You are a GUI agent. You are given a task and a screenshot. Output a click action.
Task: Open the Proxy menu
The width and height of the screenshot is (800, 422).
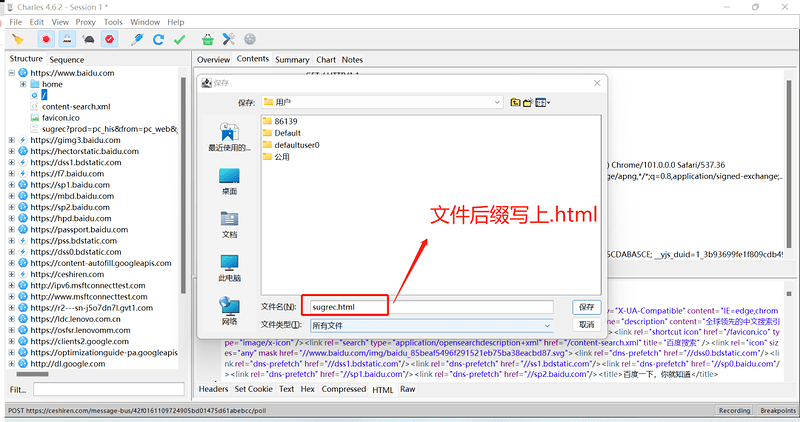tap(86, 22)
